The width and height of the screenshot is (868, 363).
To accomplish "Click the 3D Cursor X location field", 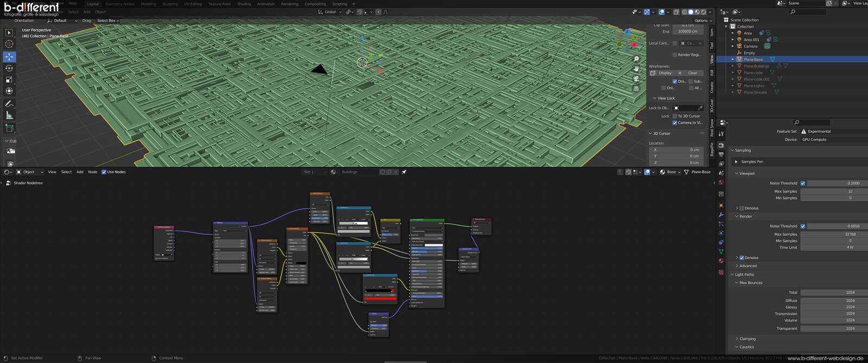I will point(676,150).
